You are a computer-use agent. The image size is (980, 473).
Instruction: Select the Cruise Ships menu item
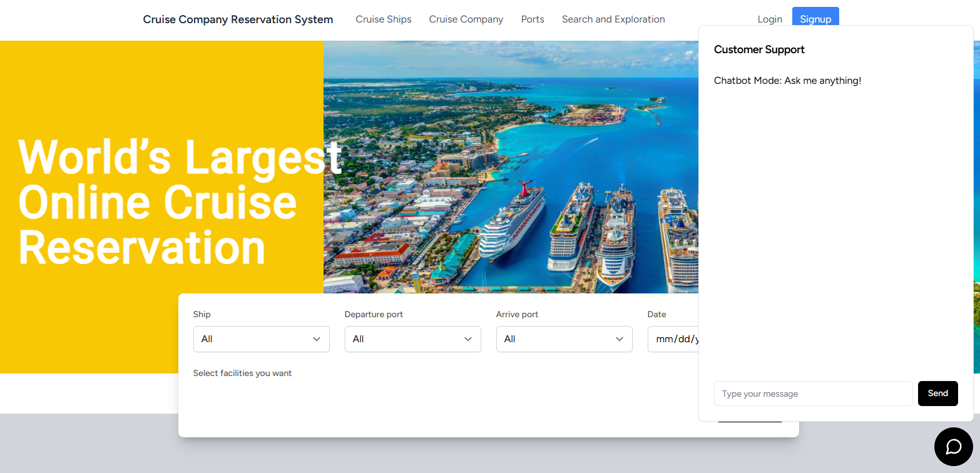(x=384, y=19)
